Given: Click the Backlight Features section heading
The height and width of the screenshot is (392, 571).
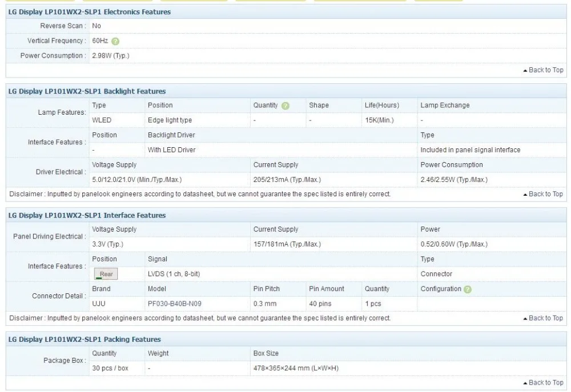Looking at the screenshot, I should tap(87, 91).
